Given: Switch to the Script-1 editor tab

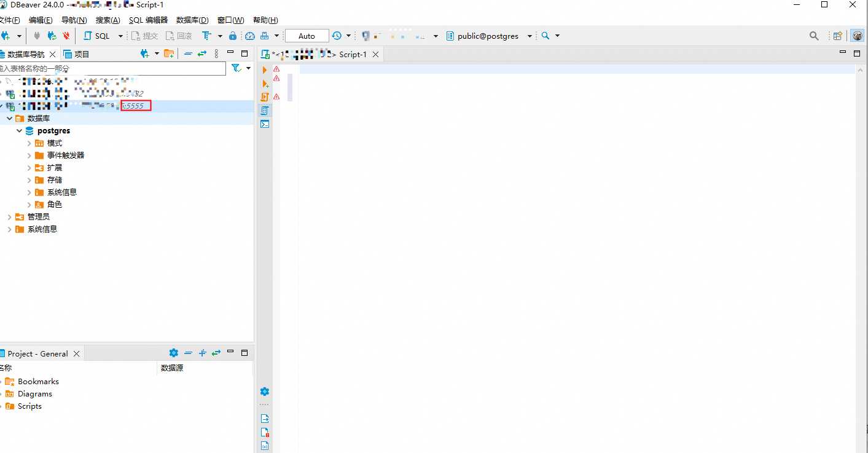Looking at the screenshot, I should 353,54.
